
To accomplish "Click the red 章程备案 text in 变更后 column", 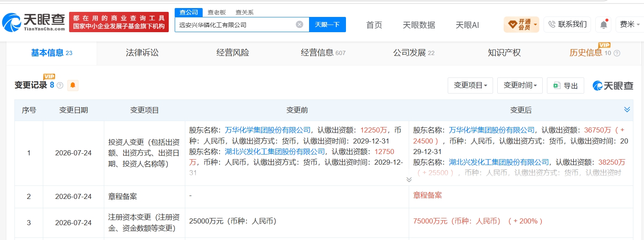I will coord(427,196).
